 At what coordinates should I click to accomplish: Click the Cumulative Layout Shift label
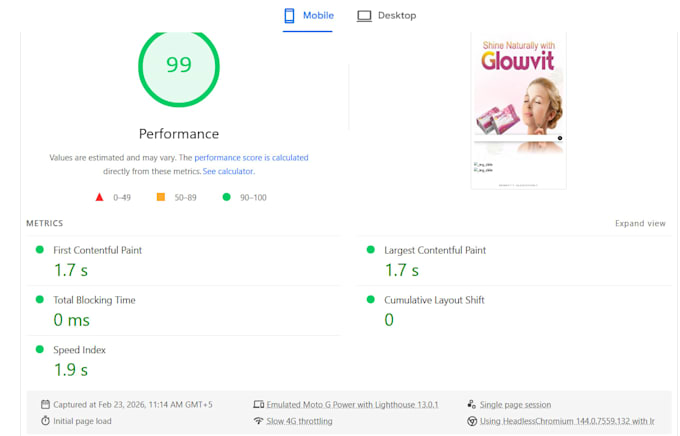click(x=434, y=300)
